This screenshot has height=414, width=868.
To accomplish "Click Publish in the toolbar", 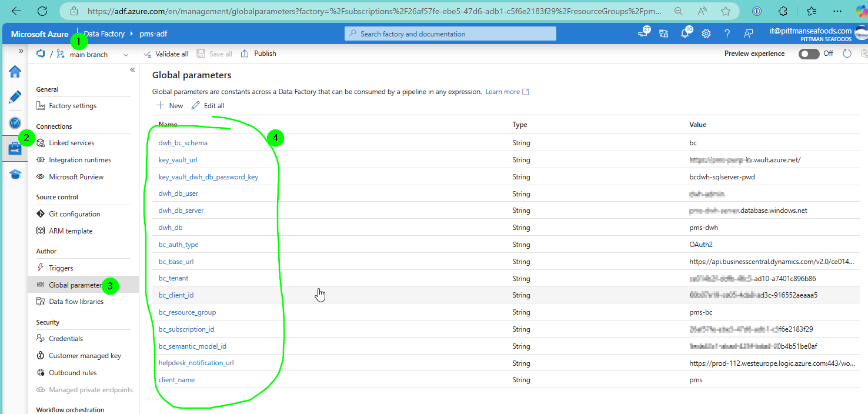I will pyautogui.click(x=258, y=54).
